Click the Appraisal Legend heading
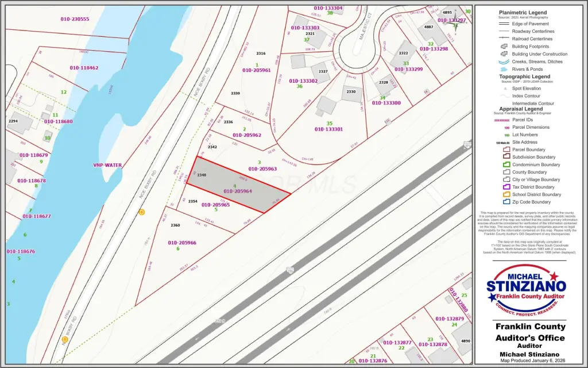588x368 pixels. pyautogui.click(x=520, y=109)
